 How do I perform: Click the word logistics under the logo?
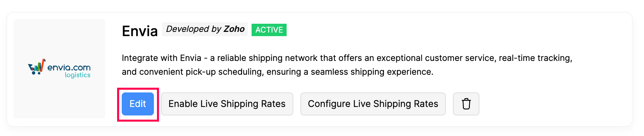[x=77, y=75]
